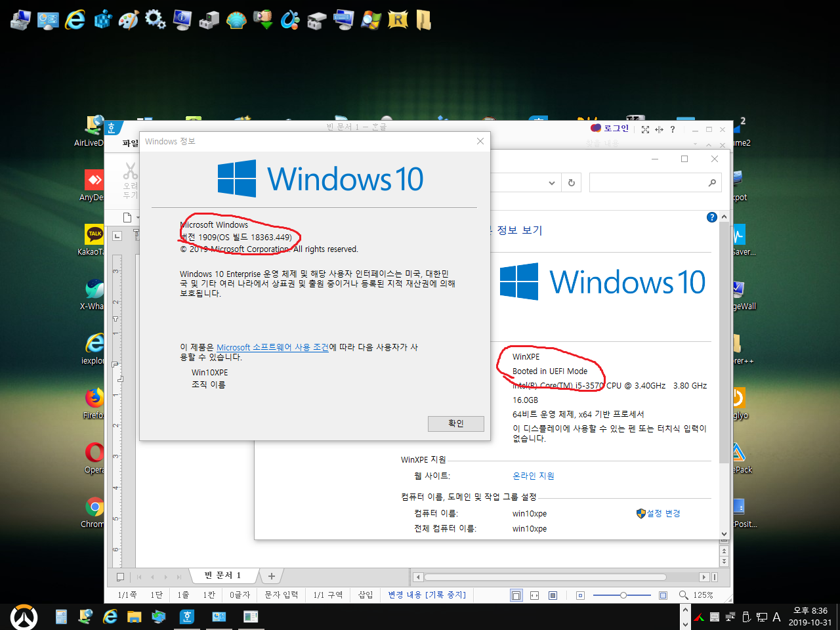Viewport: 840px width, 630px height.
Task: Collapse Hangul ribbon with up chevron
Action: click(x=709, y=144)
